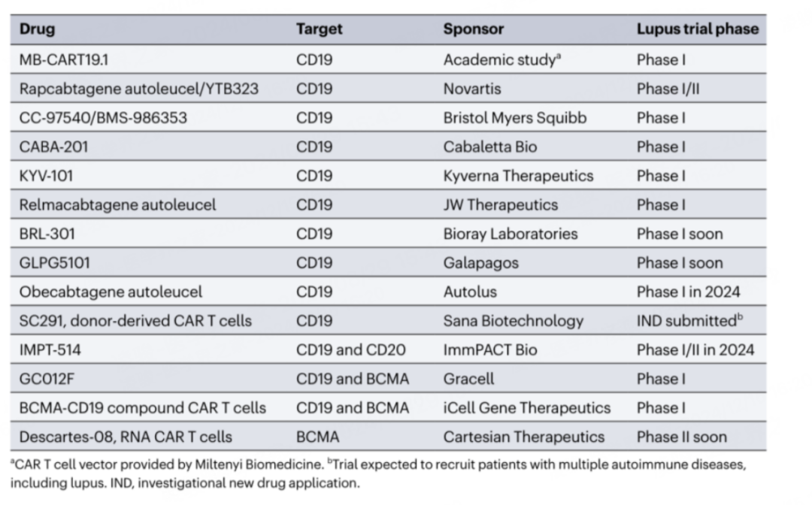Select the Kyverna Therapeutics sponsor cell
Viewport: 812px width, 505px height.
518,176
